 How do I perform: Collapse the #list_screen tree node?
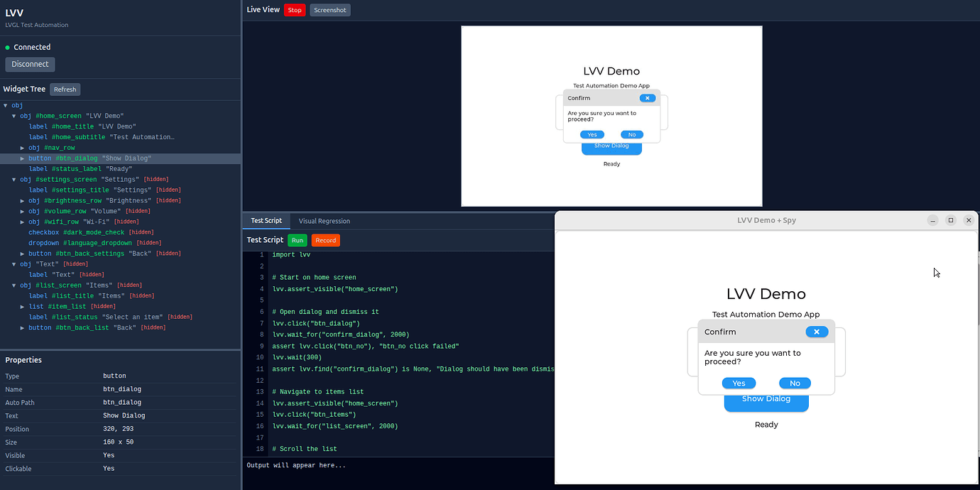pyautogui.click(x=14, y=285)
